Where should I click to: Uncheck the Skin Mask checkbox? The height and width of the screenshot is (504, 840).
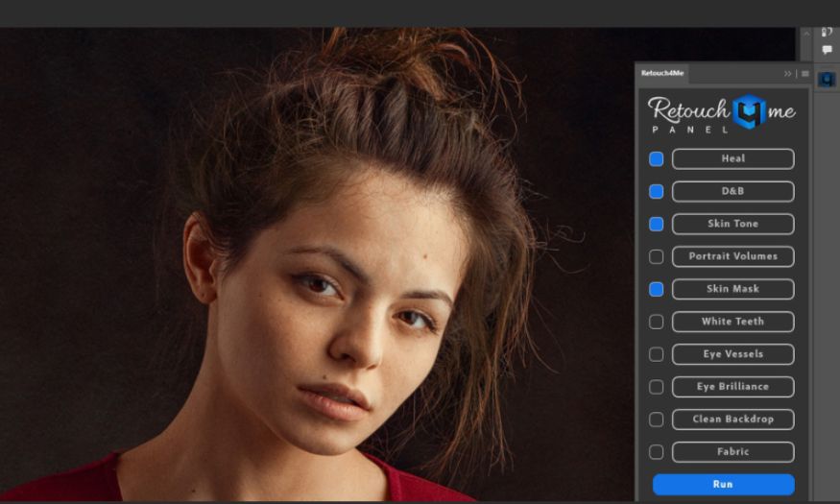[657, 289]
